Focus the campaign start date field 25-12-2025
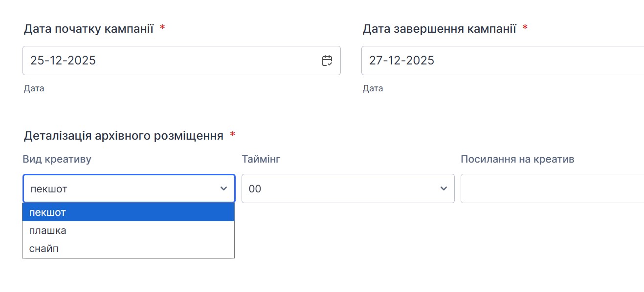644x292 pixels. tap(166, 61)
